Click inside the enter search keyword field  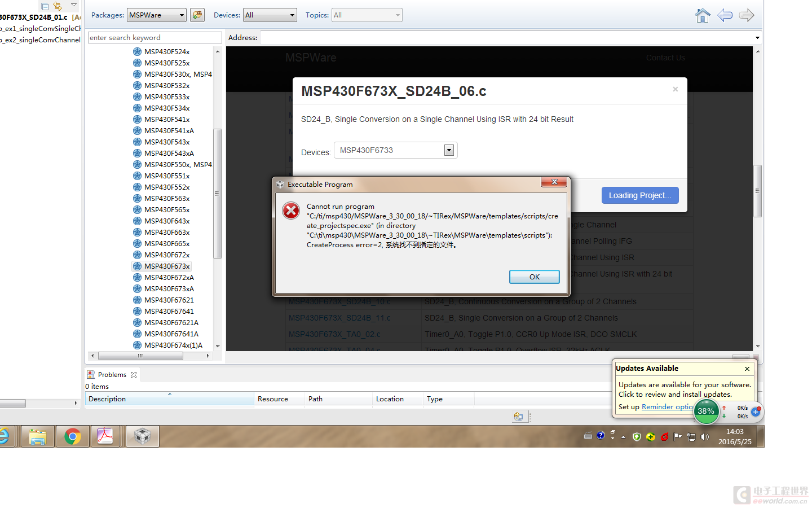pos(155,38)
